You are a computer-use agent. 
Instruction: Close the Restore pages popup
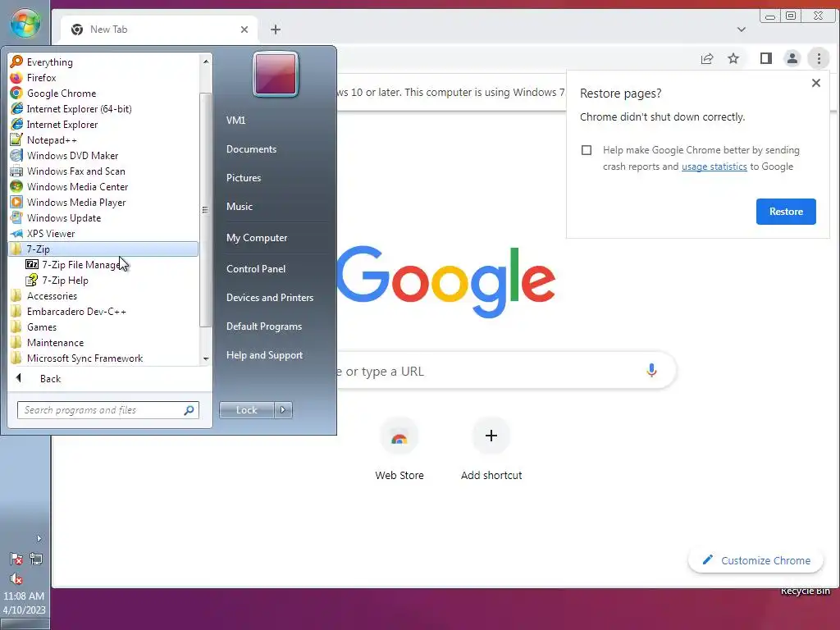point(816,83)
